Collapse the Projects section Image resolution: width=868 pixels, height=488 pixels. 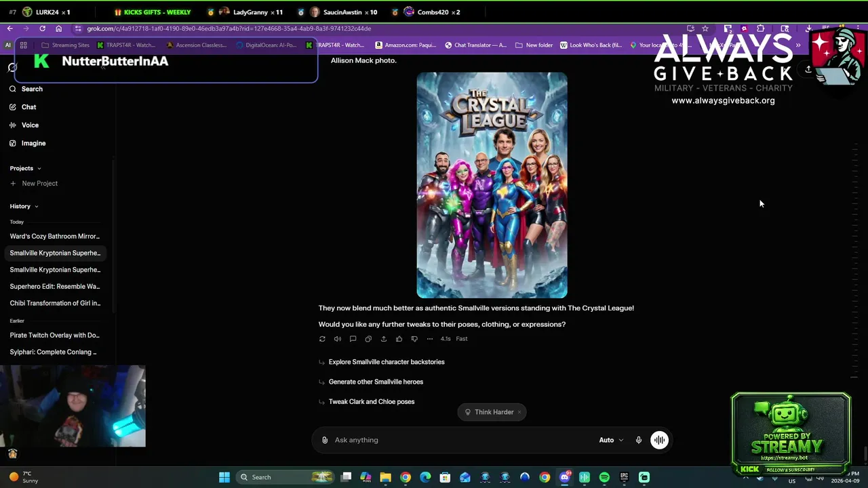coord(25,168)
